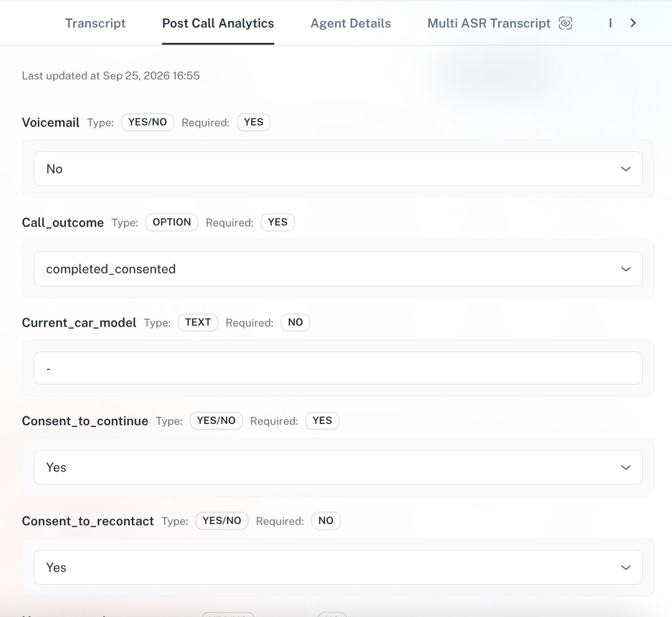This screenshot has width=672, height=617.
Task: Click the Voicemail YES/NO type badge
Action: (147, 122)
